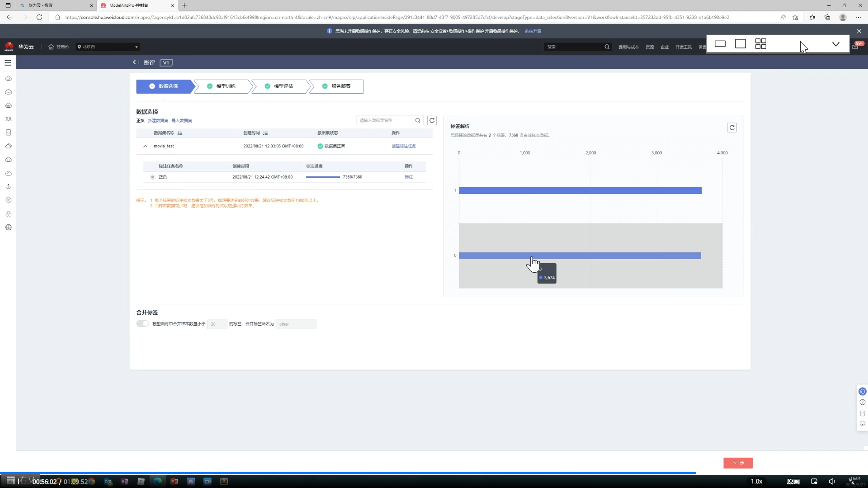Refresh the dataset list
The image size is (868, 488).
coord(432,120)
